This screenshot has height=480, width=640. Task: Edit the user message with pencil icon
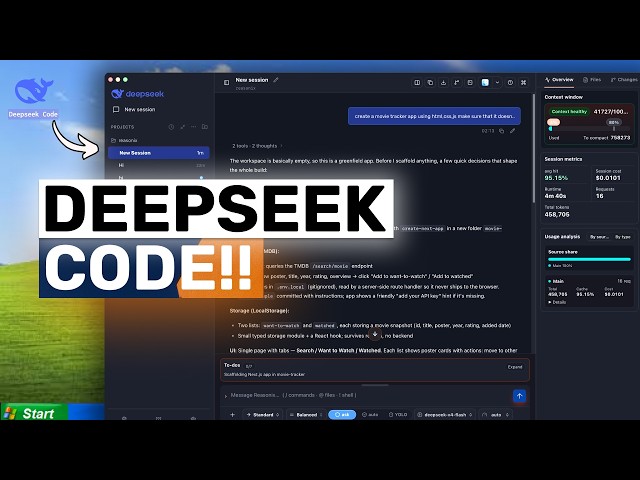click(513, 131)
